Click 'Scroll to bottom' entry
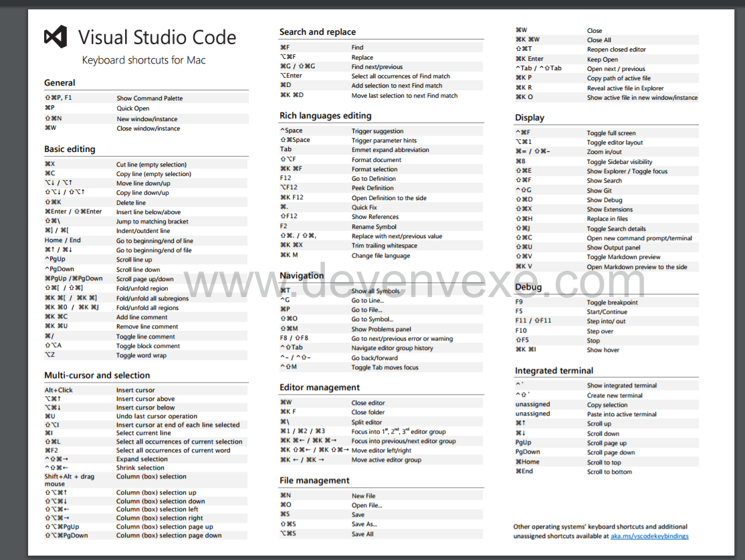745x560 pixels. point(609,472)
